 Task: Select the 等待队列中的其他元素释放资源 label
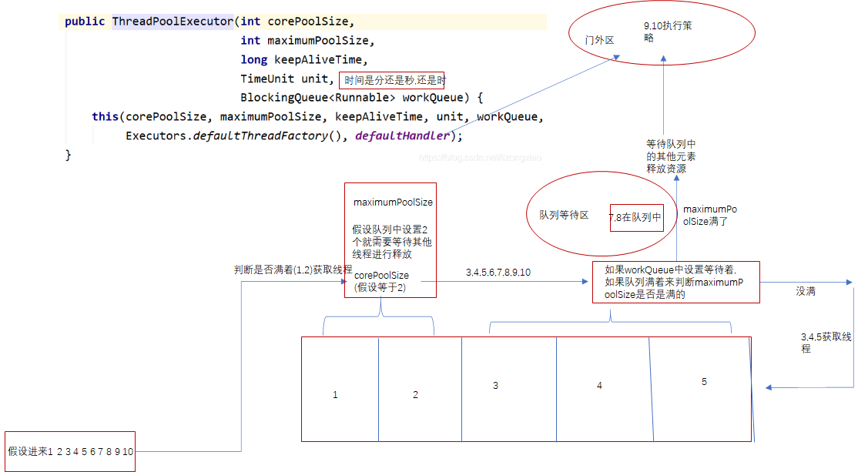pos(671,156)
